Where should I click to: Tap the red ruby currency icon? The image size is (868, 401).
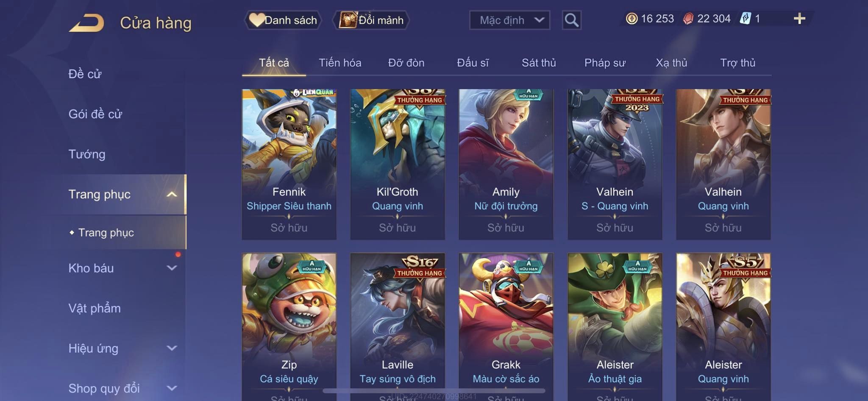coord(688,19)
